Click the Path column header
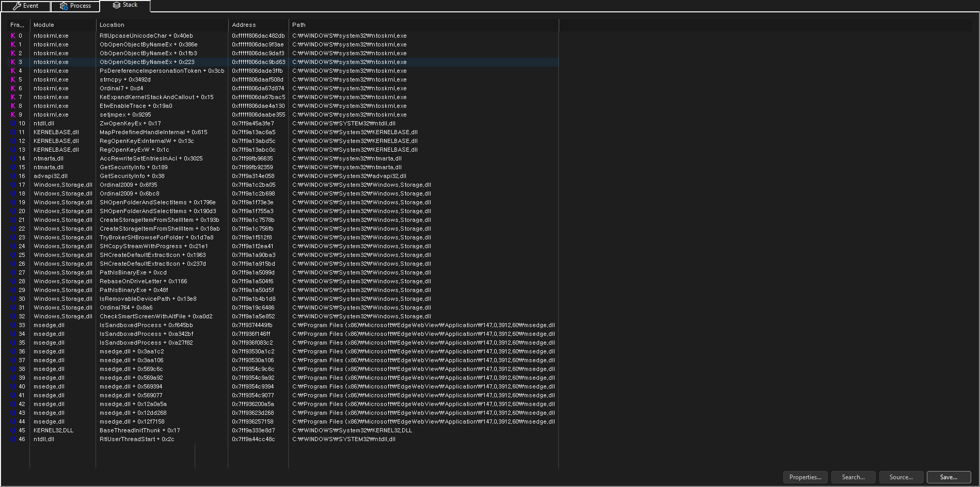This screenshot has width=980, height=487. click(423, 25)
